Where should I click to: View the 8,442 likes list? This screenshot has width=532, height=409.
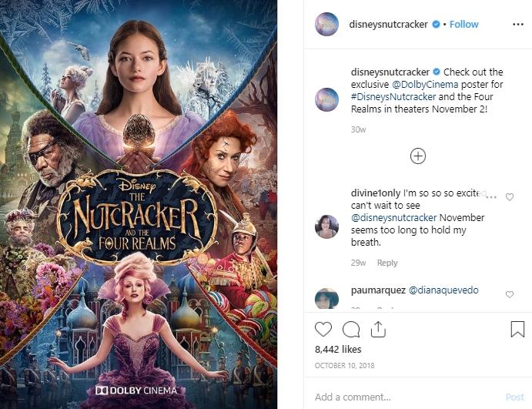pyautogui.click(x=337, y=349)
